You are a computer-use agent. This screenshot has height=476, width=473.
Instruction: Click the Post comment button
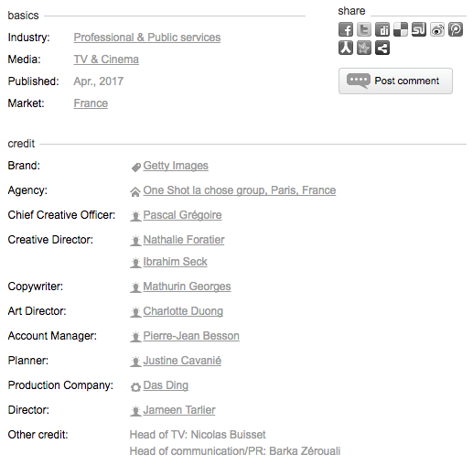pos(395,81)
